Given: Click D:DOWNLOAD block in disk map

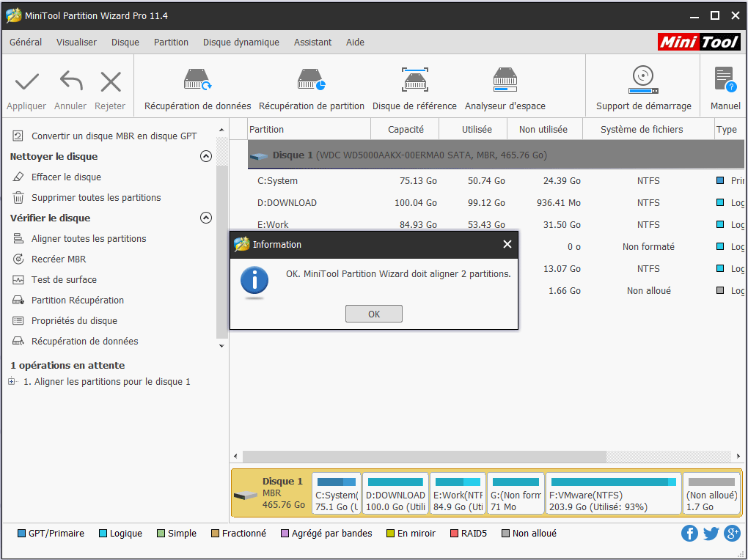Looking at the screenshot, I should pos(395,493).
